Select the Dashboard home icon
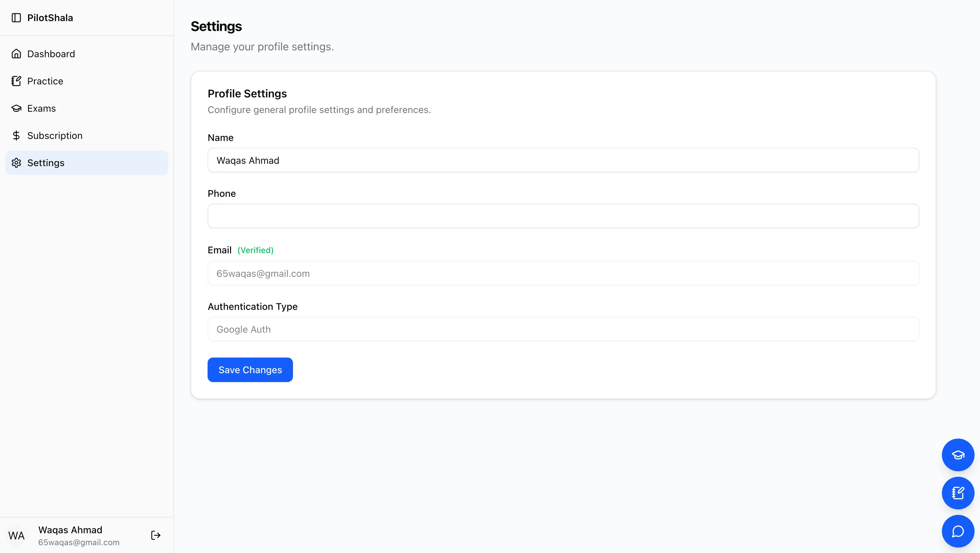This screenshot has width=980, height=553. pos(16,54)
